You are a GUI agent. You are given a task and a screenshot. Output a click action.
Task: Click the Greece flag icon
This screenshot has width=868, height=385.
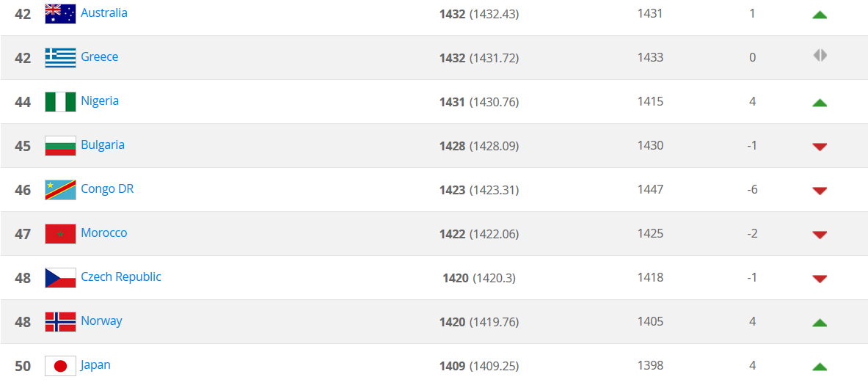[x=60, y=57]
